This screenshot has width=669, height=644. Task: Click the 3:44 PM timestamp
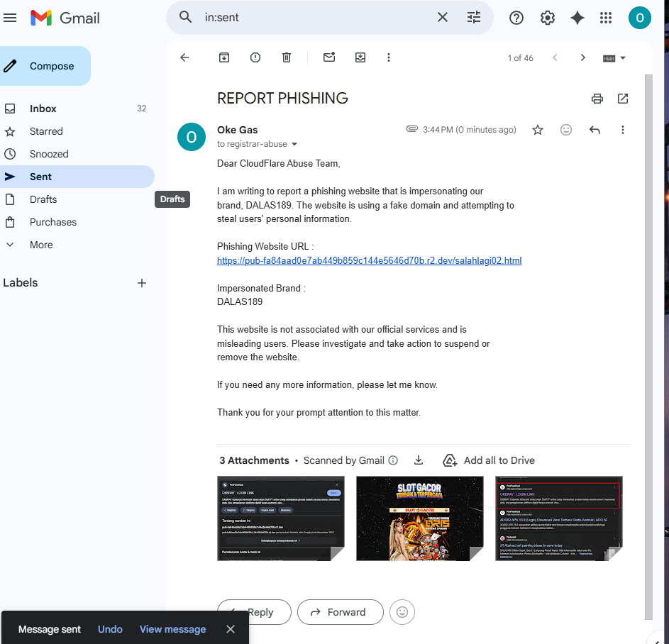click(470, 130)
